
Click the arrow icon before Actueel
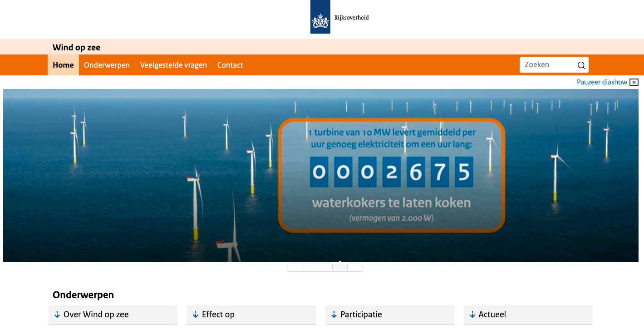point(472,315)
